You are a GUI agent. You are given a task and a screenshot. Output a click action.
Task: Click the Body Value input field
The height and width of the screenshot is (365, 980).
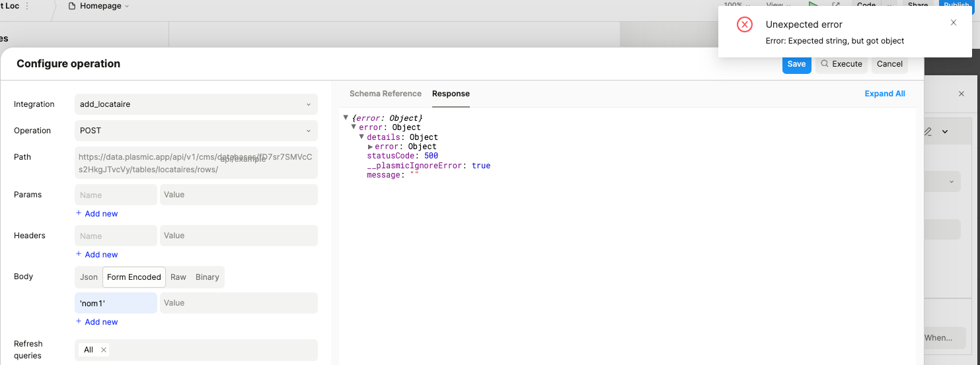click(238, 303)
